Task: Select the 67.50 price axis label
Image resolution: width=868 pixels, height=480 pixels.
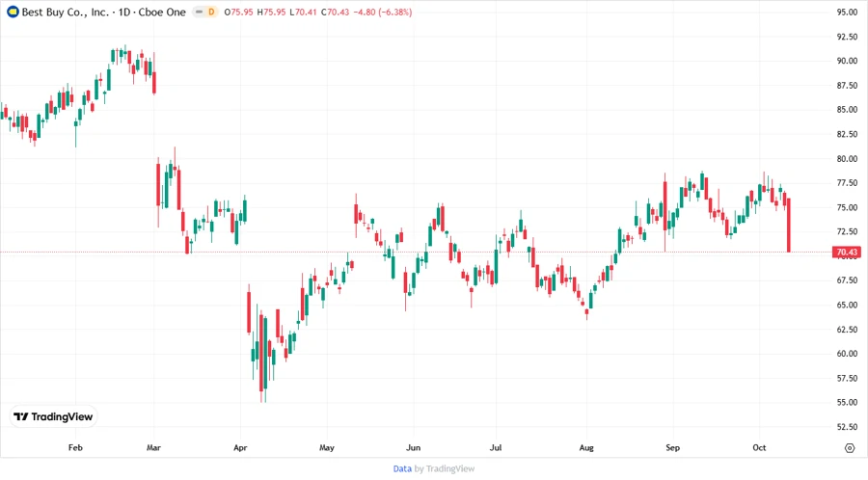Action: (x=847, y=280)
